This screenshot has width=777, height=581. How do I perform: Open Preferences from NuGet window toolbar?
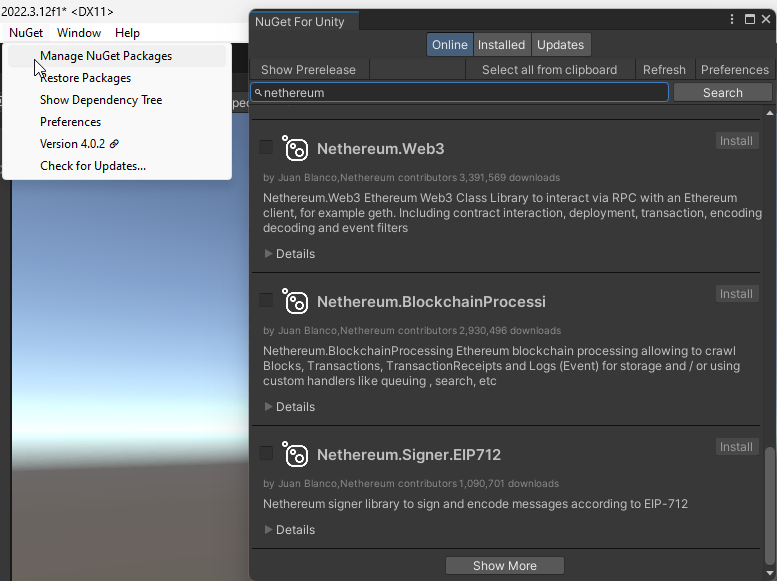point(734,70)
